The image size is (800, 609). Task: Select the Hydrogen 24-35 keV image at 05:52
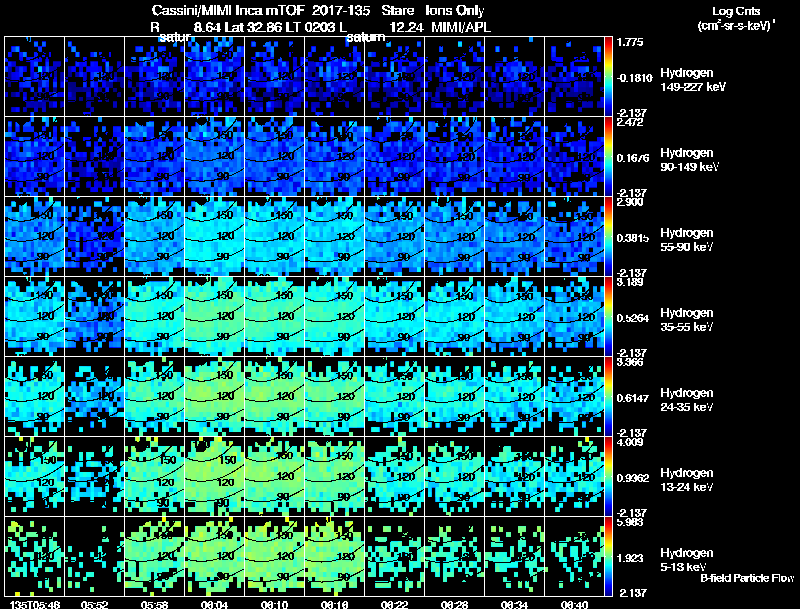[94, 396]
